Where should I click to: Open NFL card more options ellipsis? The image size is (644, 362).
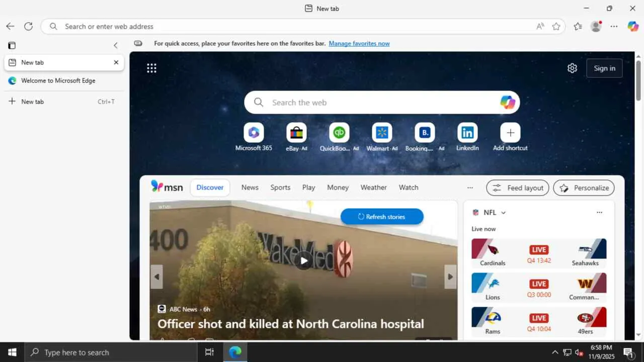tap(599, 213)
